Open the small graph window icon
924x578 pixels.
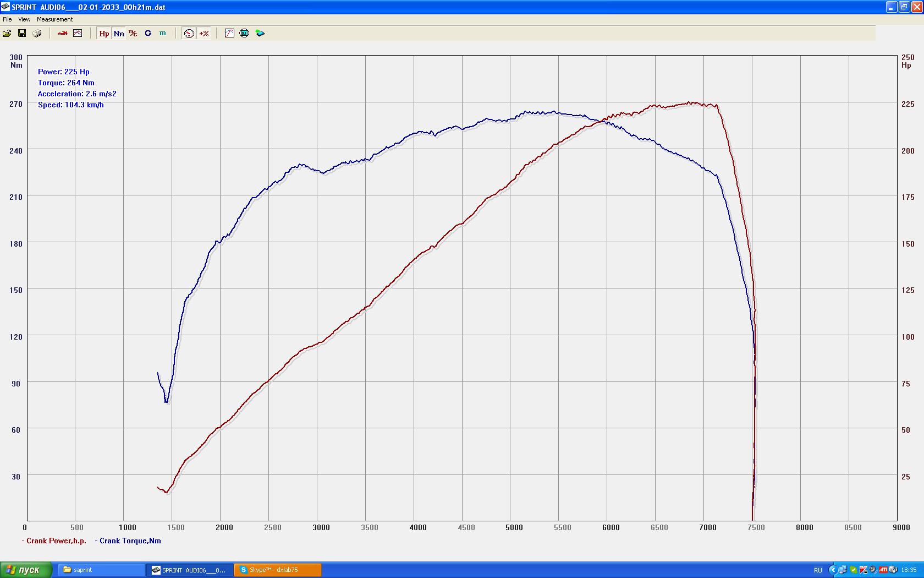pos(78,34)
